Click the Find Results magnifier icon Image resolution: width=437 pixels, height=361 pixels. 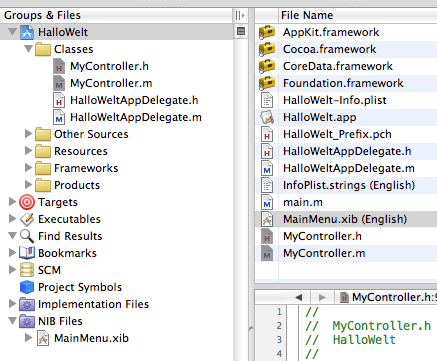point(27,236)
